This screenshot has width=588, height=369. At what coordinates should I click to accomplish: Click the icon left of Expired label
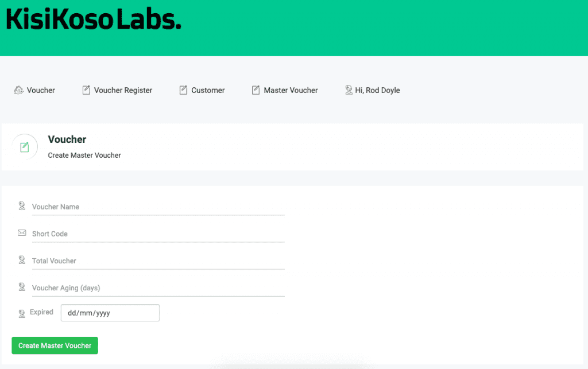pyautogui.click(x=22, y=313)
